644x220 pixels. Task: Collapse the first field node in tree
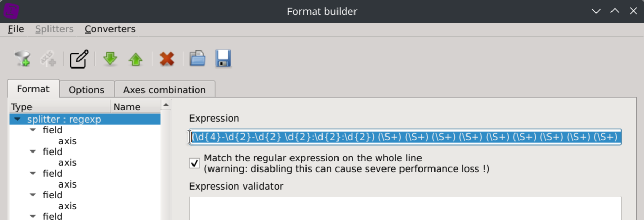pos(33,130)
